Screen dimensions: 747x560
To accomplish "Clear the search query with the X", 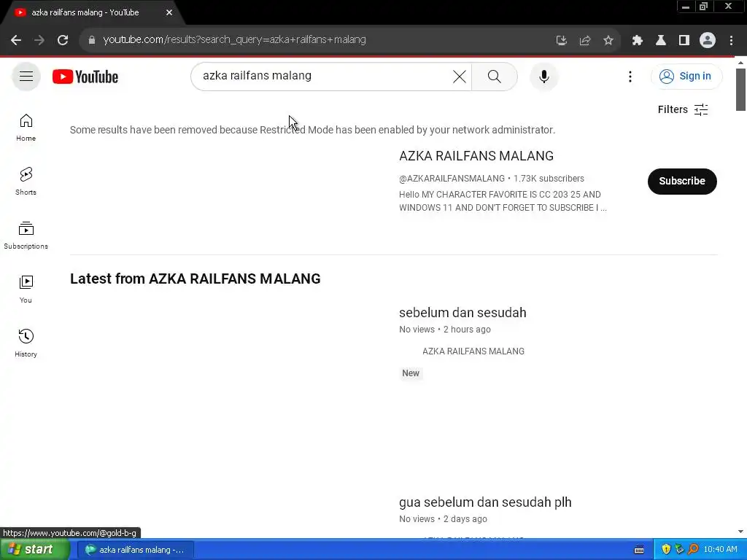I will point(460,76).
